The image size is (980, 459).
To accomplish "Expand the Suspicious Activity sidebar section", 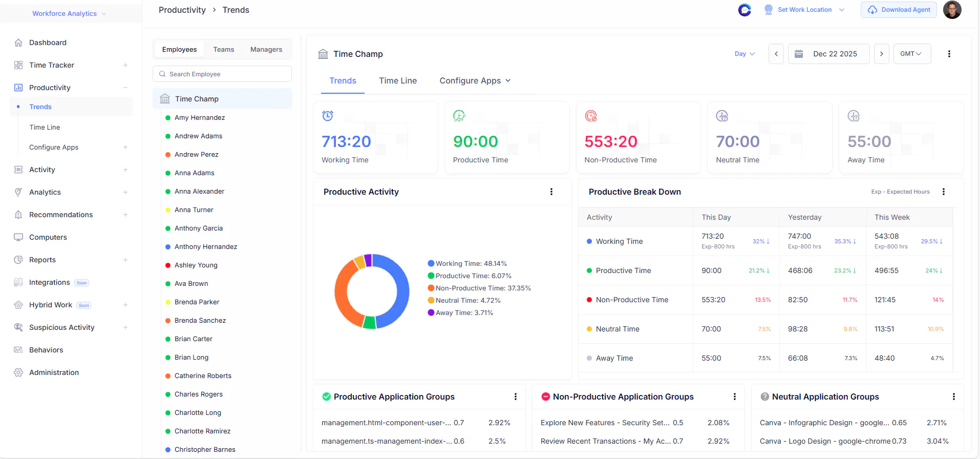I will point(125,327).
